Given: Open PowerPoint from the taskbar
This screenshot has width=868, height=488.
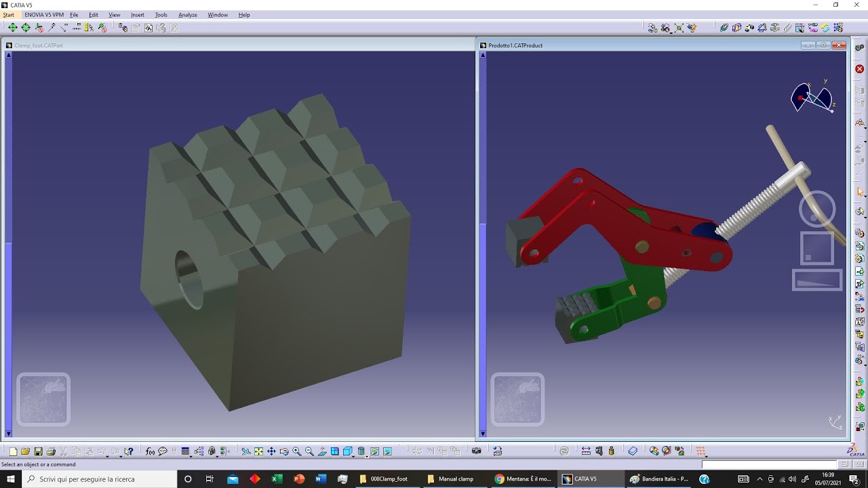Looking at the screenshot, I should (299, 479).
